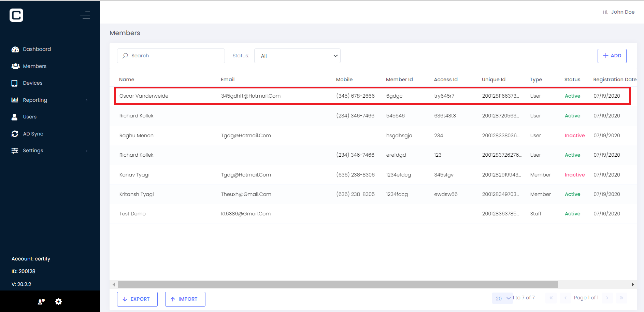Click date 07/16/2020 cell
The image size is (644, 312).
pyautogui.click(x=607, y=214)
